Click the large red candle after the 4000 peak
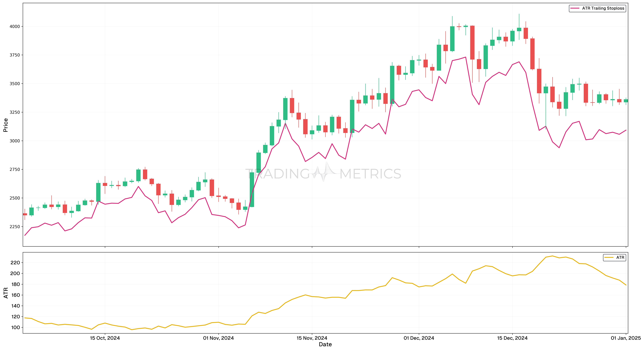644x350 pixels. (472, 43)
